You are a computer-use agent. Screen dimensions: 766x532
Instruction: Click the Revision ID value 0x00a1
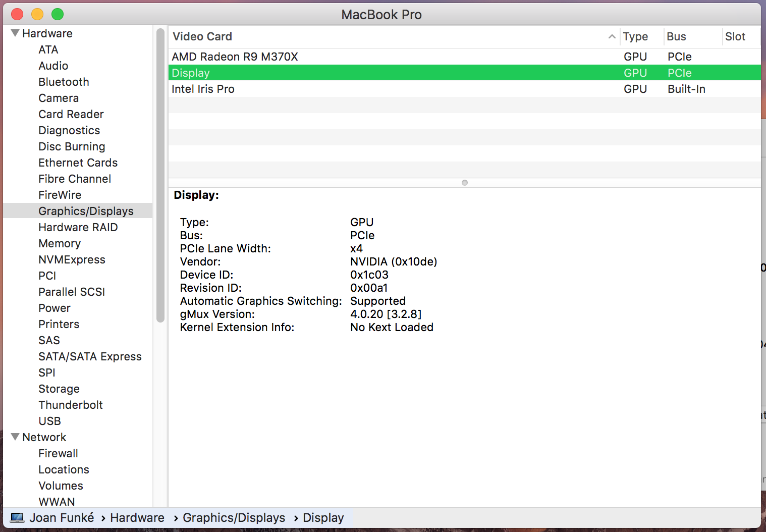[x=369, y=288]
